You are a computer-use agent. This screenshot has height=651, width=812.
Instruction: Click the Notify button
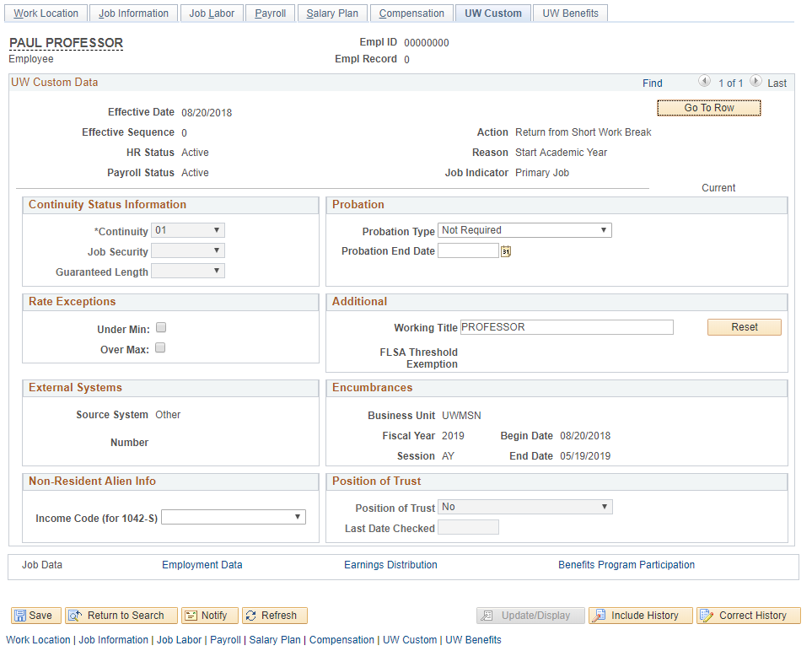210,616
